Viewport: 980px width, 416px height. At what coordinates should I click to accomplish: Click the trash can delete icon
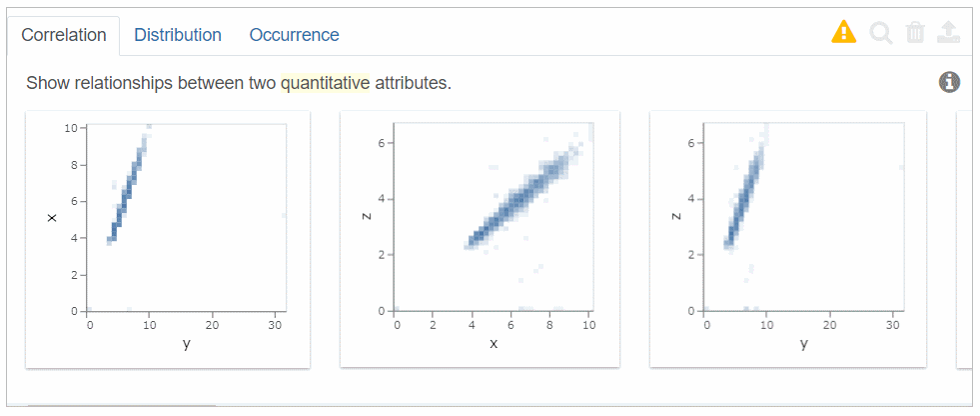click(915, 32)
